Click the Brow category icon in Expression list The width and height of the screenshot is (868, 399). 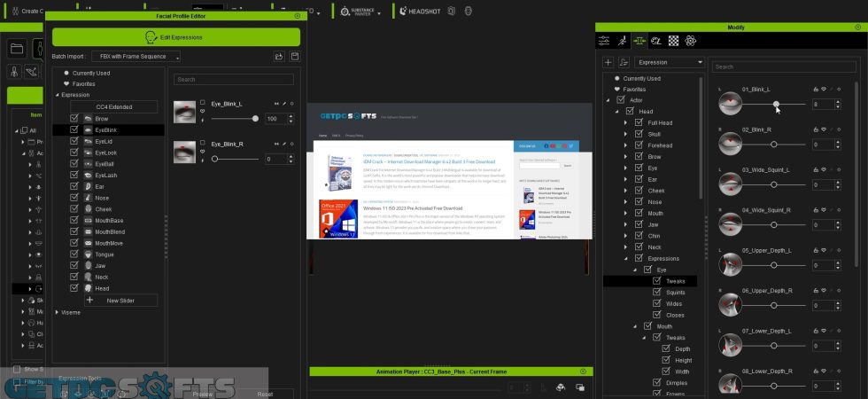click(x=89, y=119)
